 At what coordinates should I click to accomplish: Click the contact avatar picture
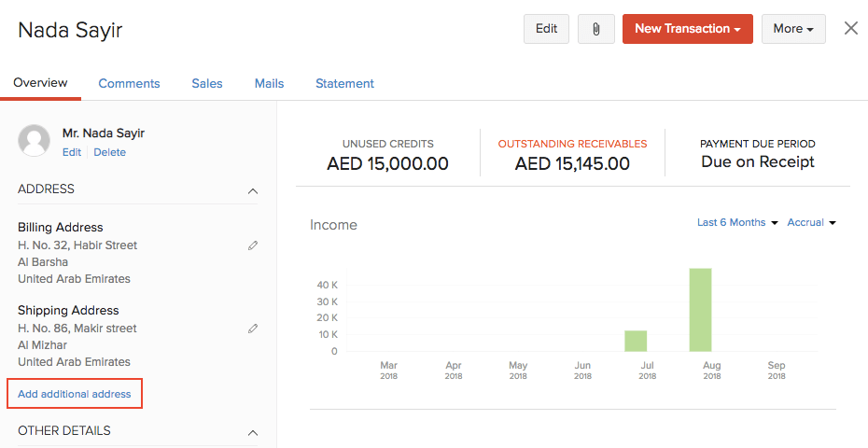(35, 140)
